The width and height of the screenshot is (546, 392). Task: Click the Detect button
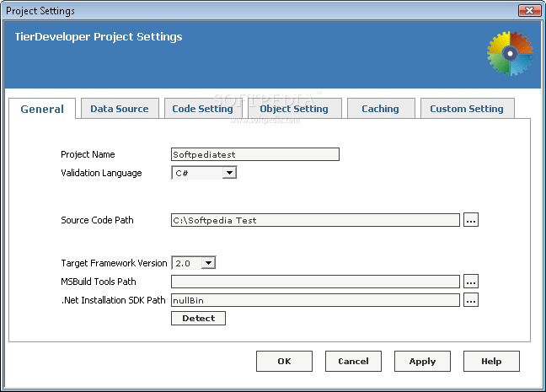pyautogui.click(x=198, y=319)
